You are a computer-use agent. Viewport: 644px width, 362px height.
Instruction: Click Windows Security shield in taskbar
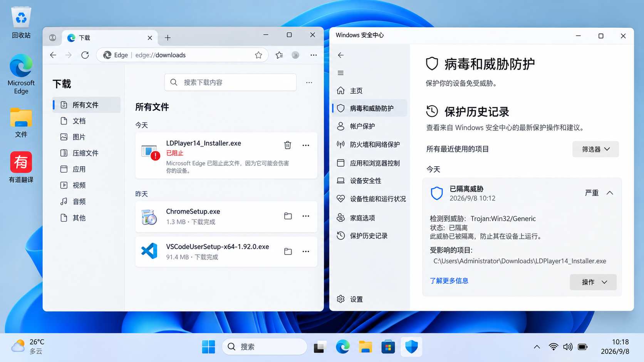click(411, 347)
